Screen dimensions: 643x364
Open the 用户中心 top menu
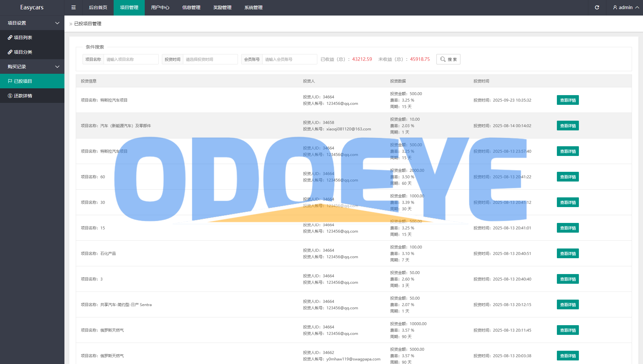tap(160, 7)
